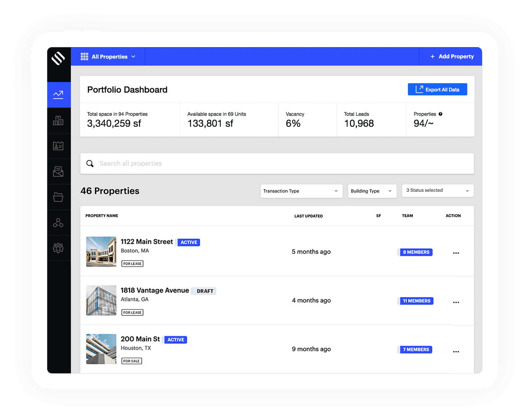Open actions menu for 1818 Vantage Avenue
529x420 pixels.
456,302
